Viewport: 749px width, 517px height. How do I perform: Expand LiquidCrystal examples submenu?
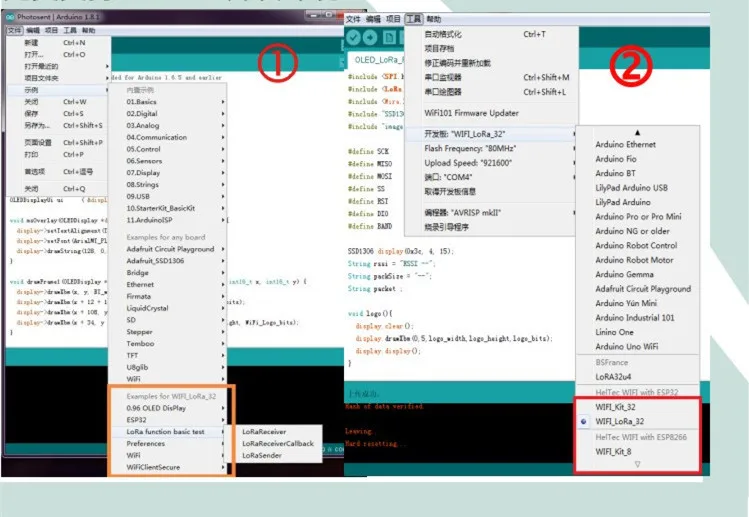[x=168, y=308]
